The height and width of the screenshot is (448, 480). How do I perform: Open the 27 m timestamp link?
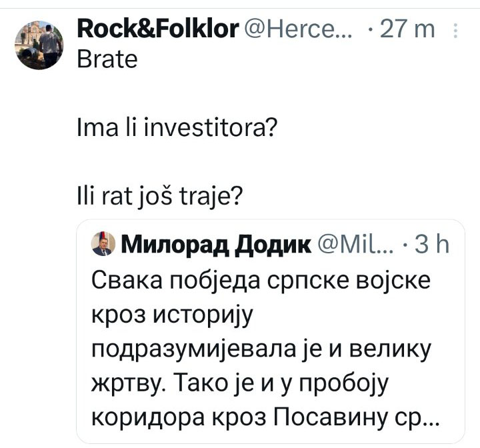[407, 29]
